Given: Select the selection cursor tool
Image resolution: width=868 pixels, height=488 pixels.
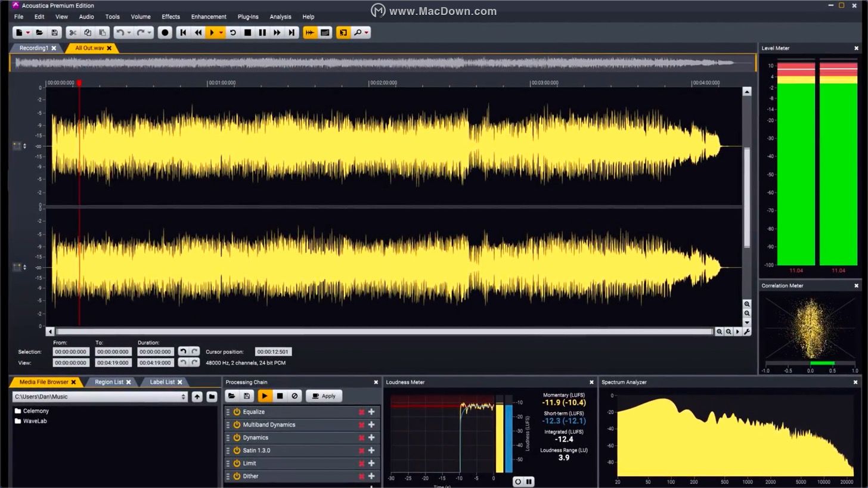Looking at the screenshot, I should pos(343,33).
